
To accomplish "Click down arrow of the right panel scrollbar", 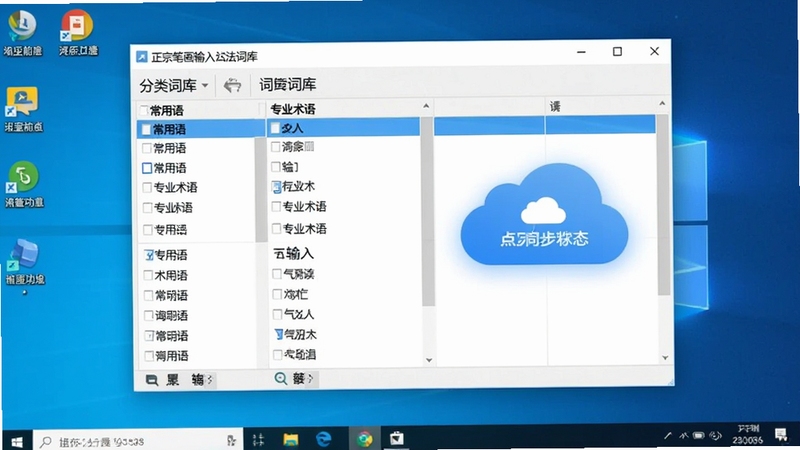I will pos(665,358).
